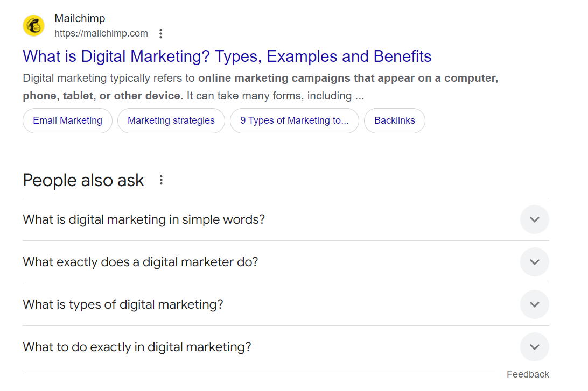This screenshot has height=391, width=588.
Task: Click the 'People also ask' heading
Action: pos(83,180)
